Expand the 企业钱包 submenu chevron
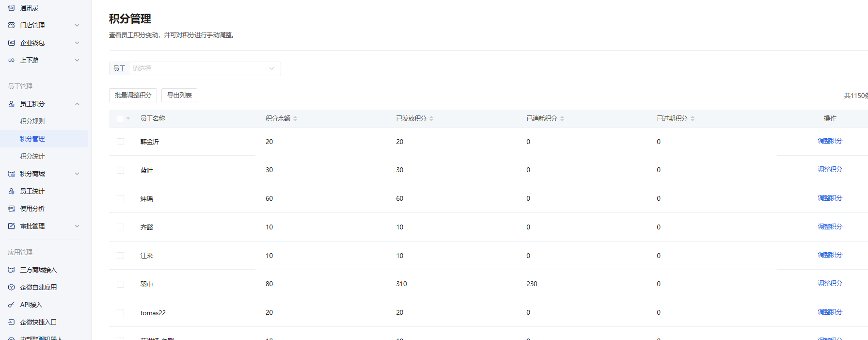Screen dimensions: 868x340 click(x=77, y=43)
